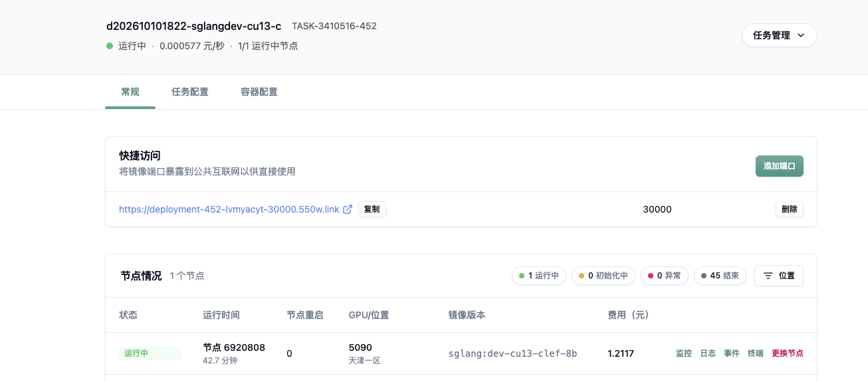Open the 容器配置 tab

click(259, 92)
